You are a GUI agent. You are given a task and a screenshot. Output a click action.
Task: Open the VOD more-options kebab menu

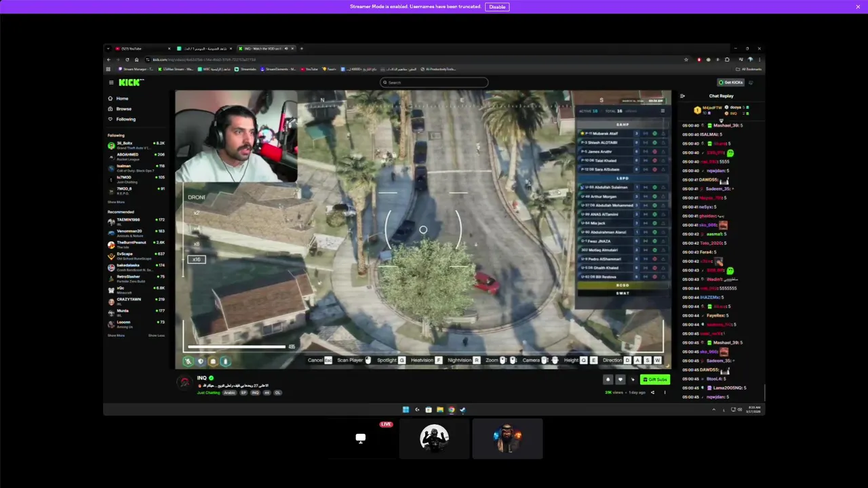click(x=665, y=392)
